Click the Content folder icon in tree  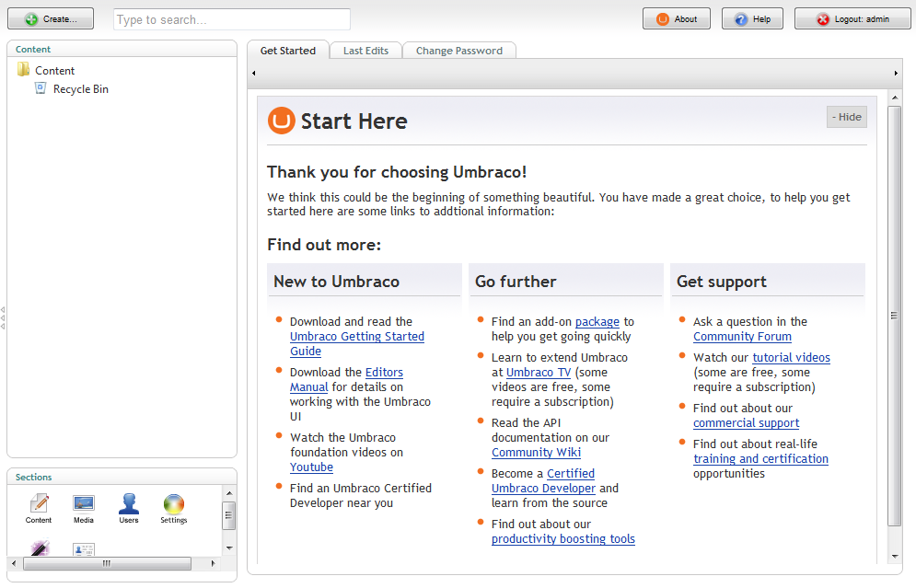point(23,70)
